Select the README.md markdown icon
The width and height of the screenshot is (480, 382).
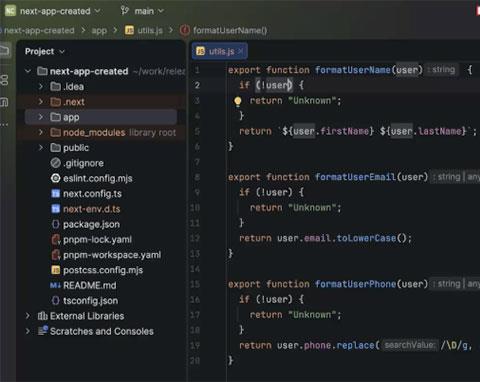(55, 285)
